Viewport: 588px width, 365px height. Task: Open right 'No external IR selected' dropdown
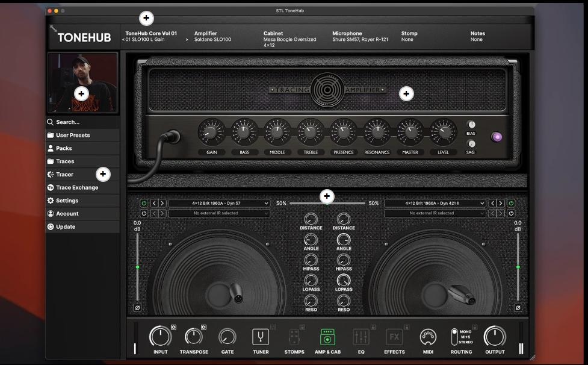[435, 213]
